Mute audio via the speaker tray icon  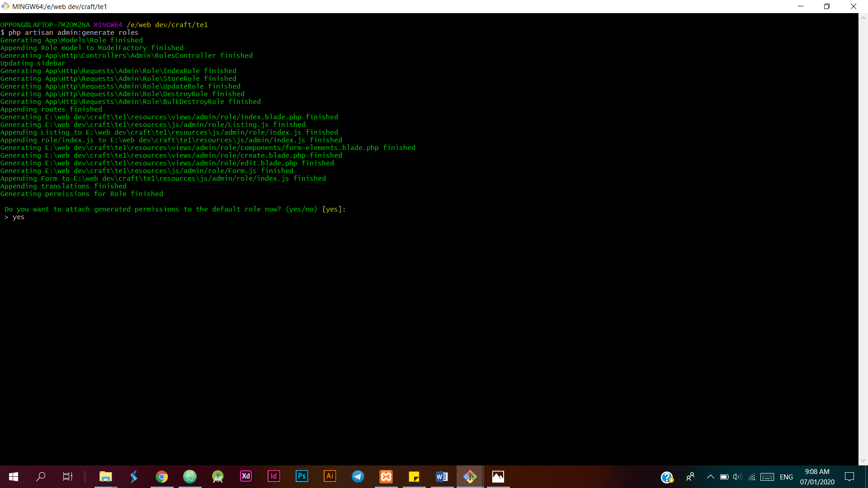coord(738,477)
